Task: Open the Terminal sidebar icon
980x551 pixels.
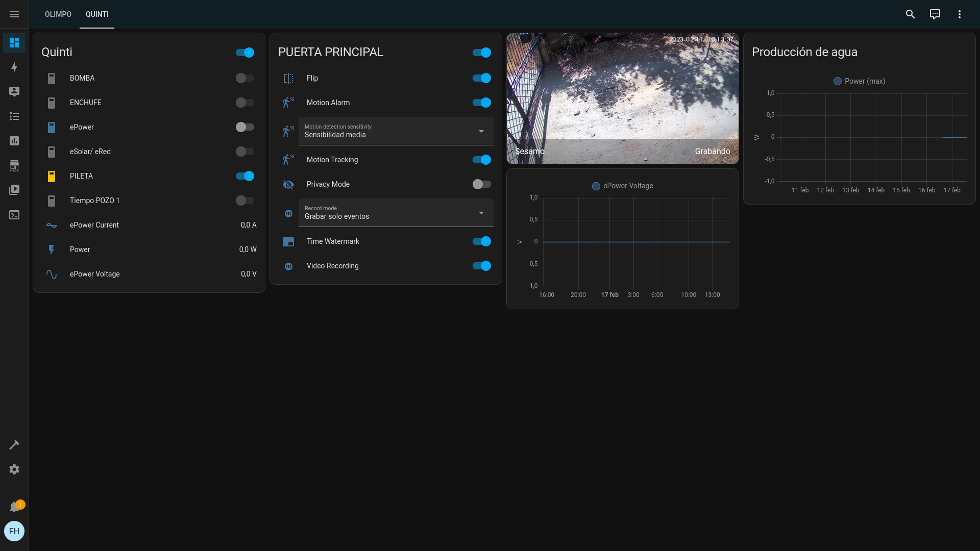Action: point(14,215)
